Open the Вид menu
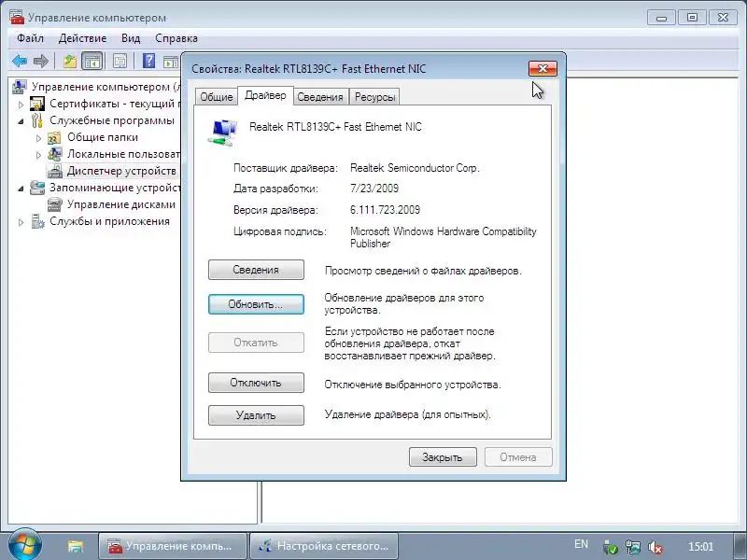747x560 pixels. click(x=131, y=38)
